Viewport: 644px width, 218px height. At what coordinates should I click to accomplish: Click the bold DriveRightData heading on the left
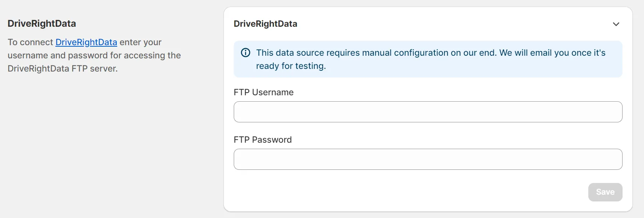pyautogui.click(x=42, y=23)
